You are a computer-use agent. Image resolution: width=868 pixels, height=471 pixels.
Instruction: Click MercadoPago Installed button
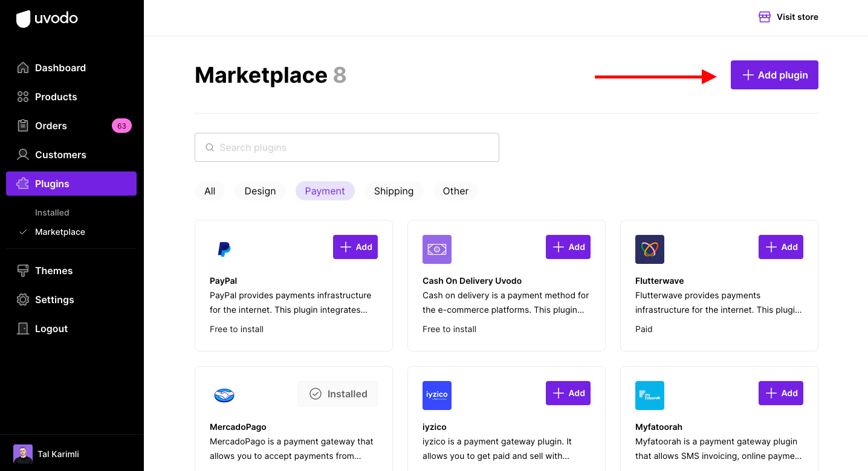(x=338, y=394)
